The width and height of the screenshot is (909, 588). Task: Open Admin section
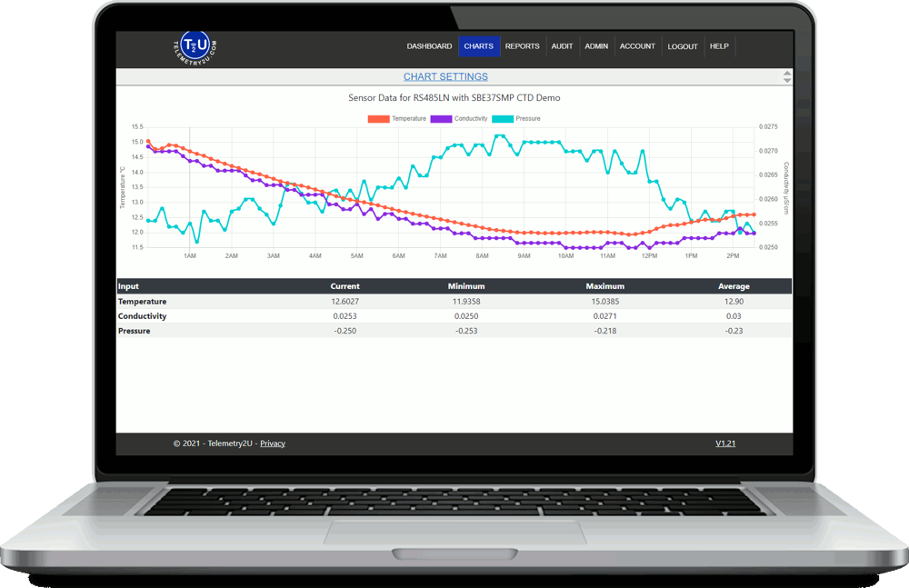[x=596, y=46]
